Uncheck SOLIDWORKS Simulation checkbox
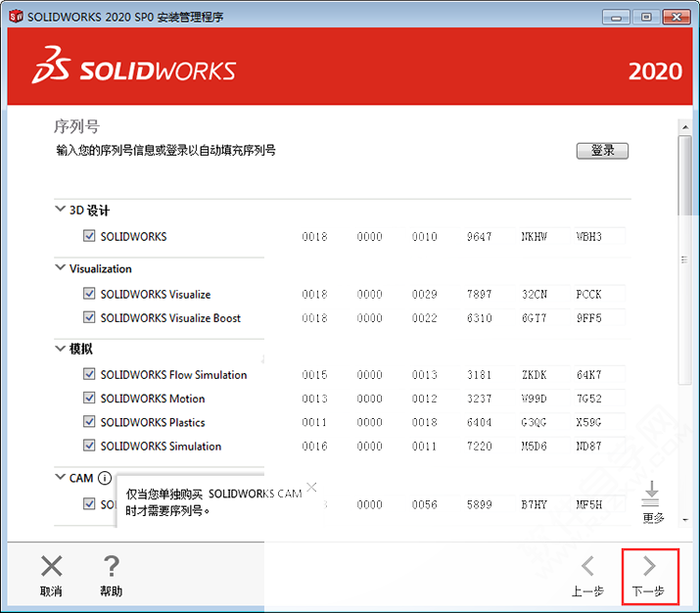 [x=89, y=446]
